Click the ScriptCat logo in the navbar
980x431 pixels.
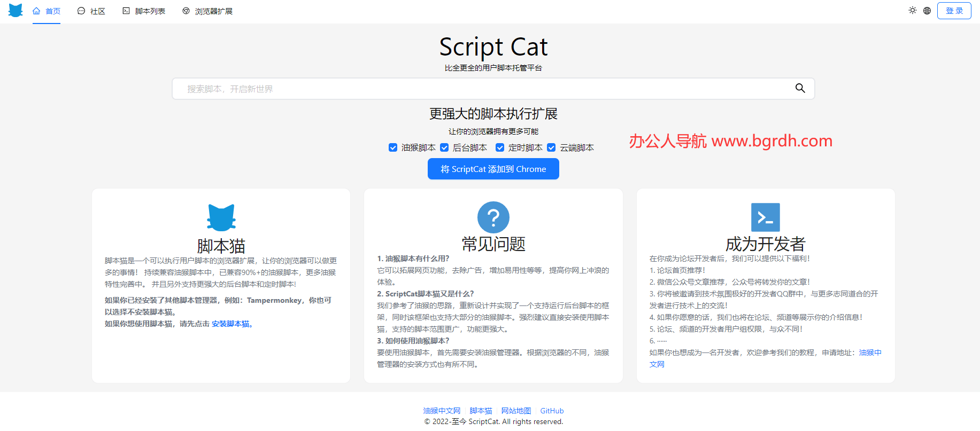(x=16, y=10)
